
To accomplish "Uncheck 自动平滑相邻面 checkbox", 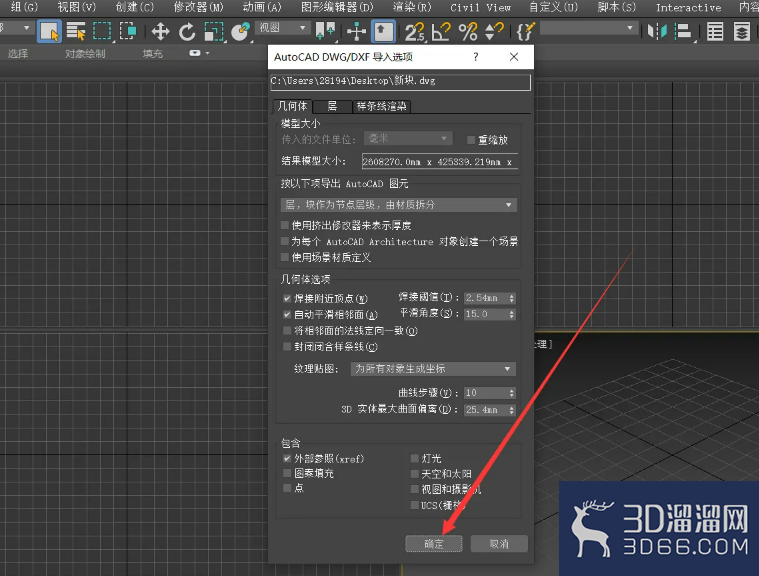I will coord(287,314).
